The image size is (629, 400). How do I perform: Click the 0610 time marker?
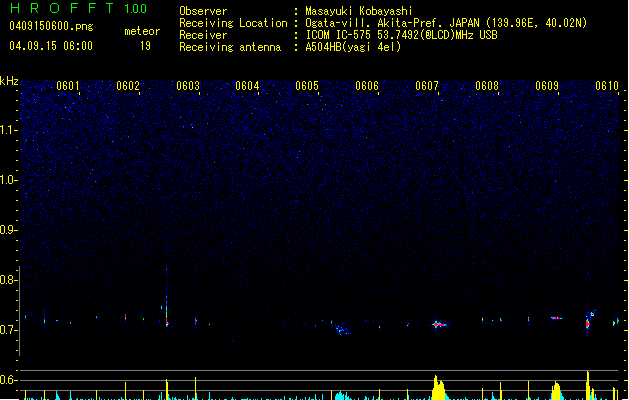click(607, 86)
